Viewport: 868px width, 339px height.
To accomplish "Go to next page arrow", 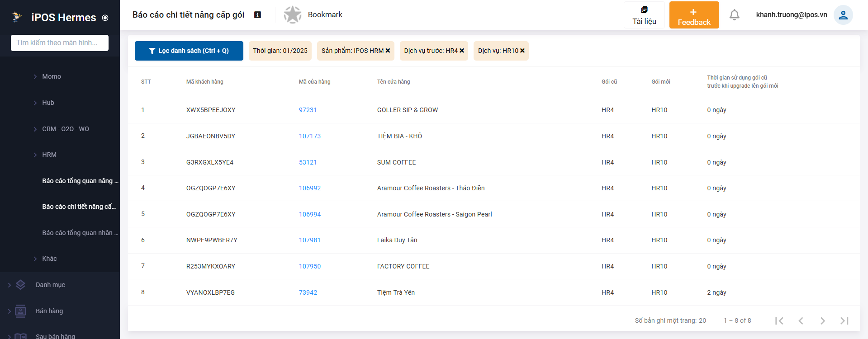I will [x=822, y=320].
